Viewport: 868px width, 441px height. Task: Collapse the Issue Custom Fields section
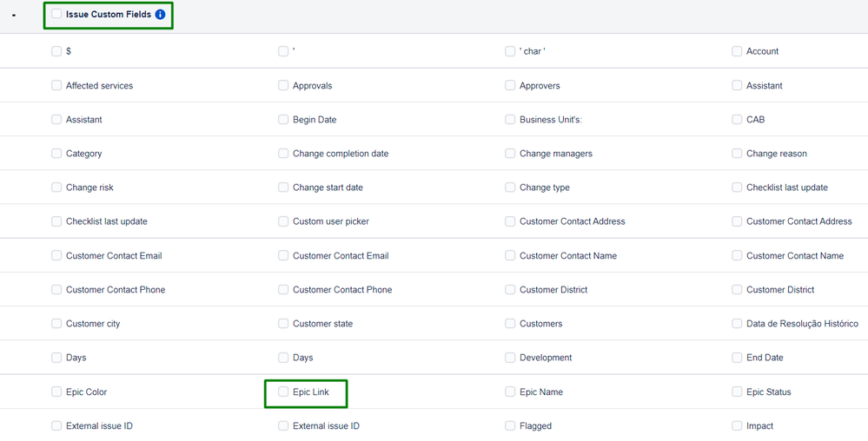coord(14,15)
